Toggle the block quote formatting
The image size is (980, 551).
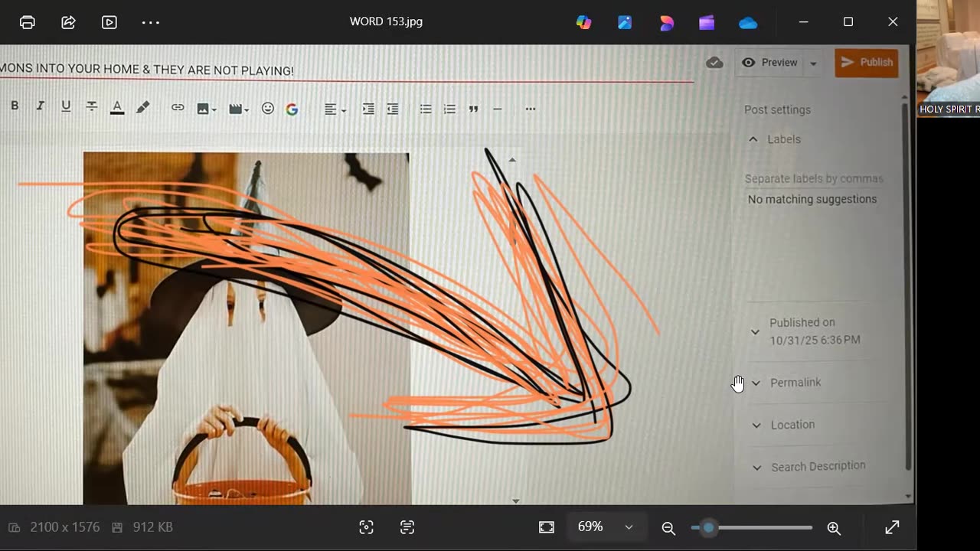click(x=473, y=109)
